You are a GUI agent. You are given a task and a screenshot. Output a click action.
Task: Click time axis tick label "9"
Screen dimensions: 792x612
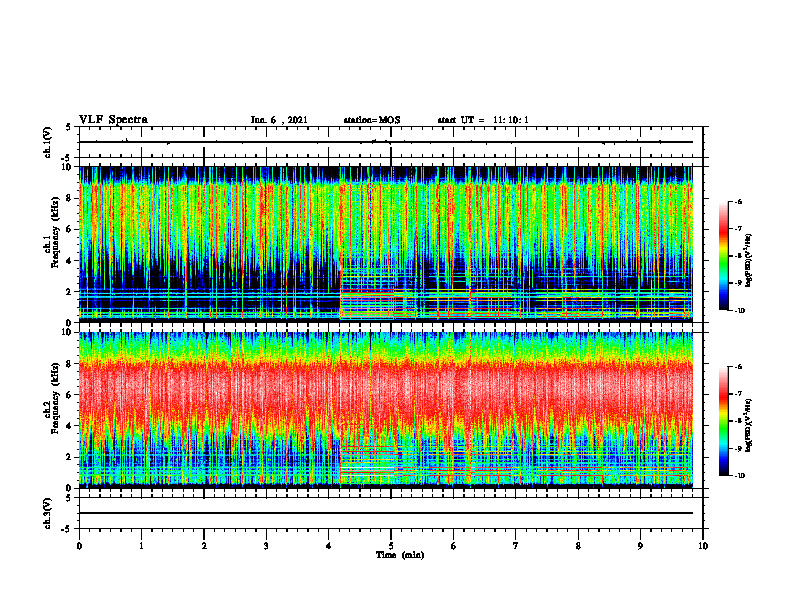tap(640, 546)
